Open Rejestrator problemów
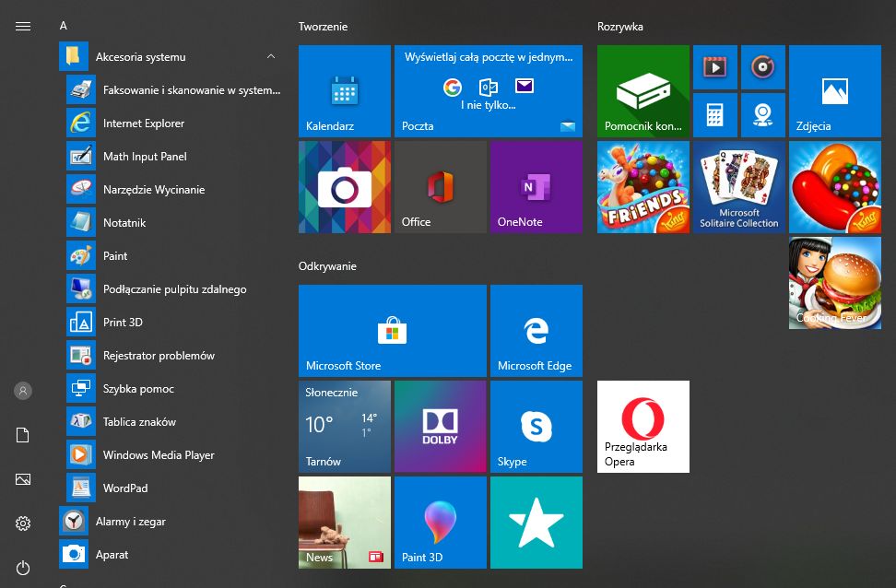 173,355
